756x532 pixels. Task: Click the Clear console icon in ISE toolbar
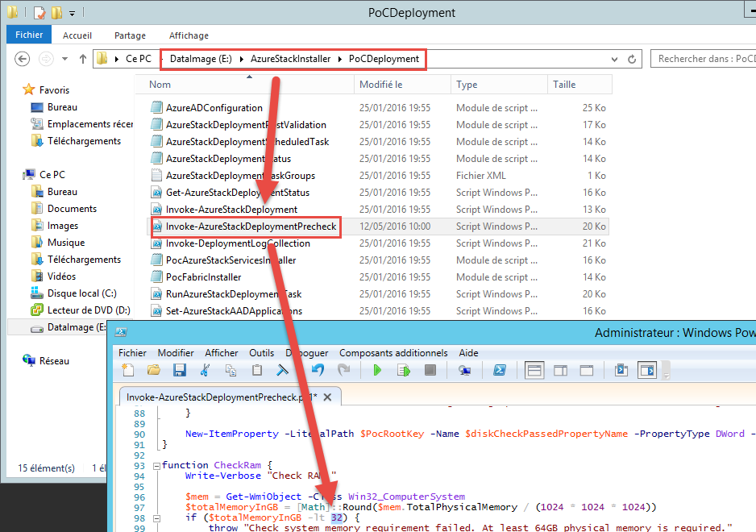283,371
